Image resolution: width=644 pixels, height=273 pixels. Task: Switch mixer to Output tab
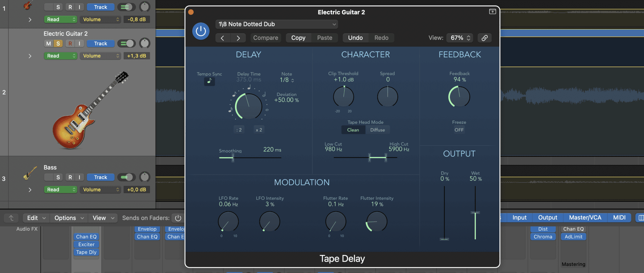[547, 218]
